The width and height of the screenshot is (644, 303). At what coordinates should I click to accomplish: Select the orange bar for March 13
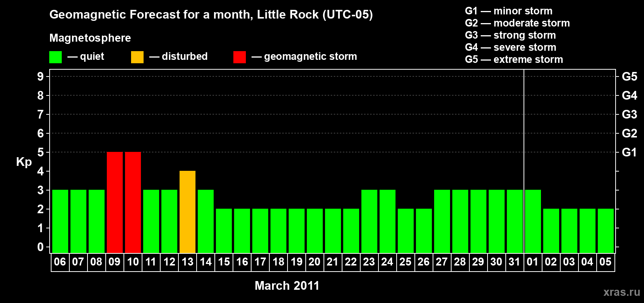tap(188, 212)
